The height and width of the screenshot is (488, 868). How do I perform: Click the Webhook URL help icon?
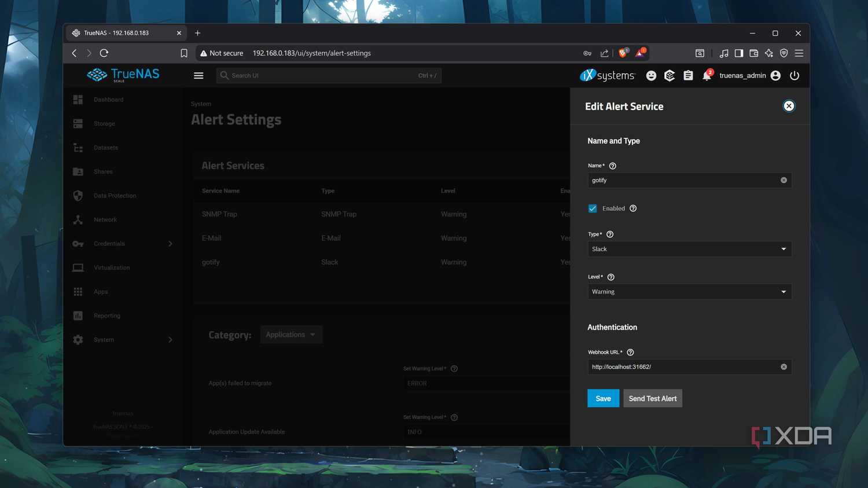point(631,353)
